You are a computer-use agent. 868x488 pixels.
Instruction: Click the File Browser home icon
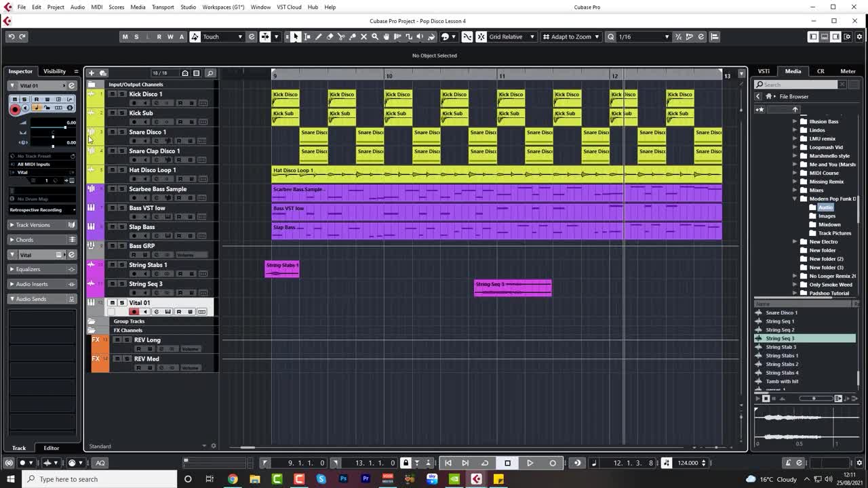(769, 96)
